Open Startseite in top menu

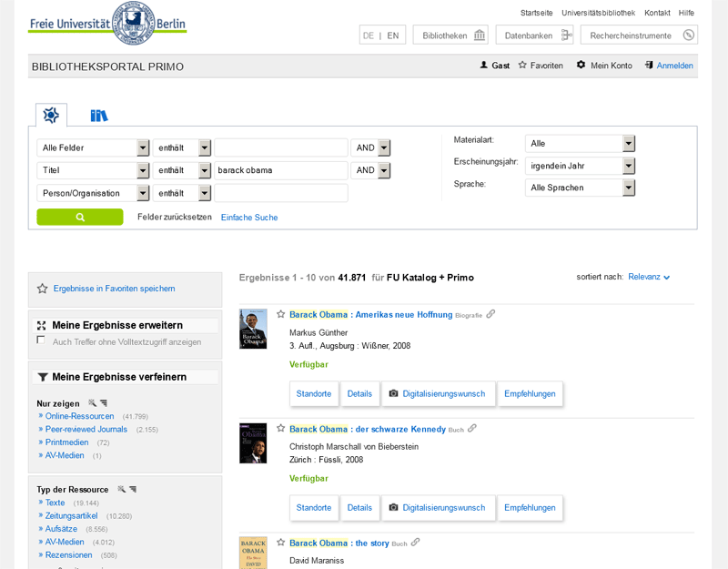536,13
